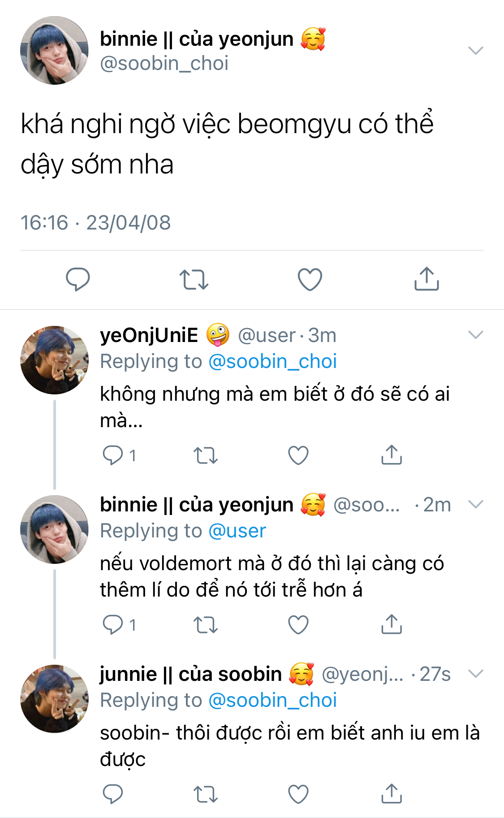Viewport: 504px width, 818px height.
Task: Share yeOnjUniE's reply
Action: (x=392, y=455)
